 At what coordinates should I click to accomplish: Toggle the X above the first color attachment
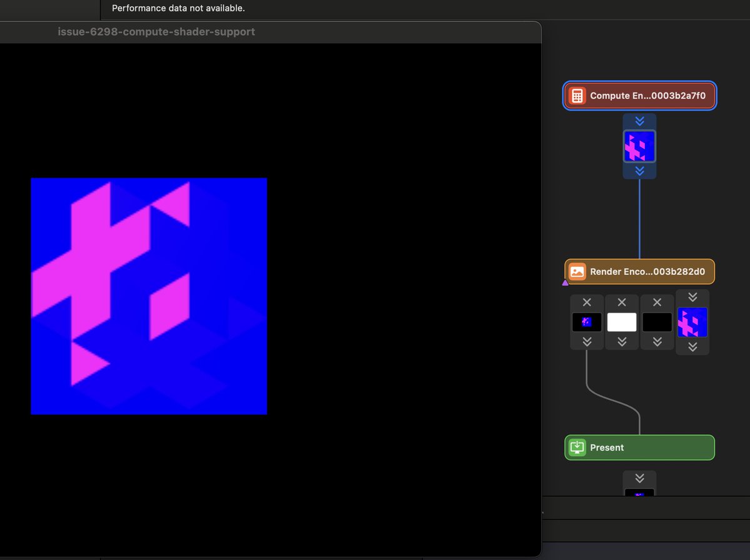pyautogui.click(x=586, y=302)
